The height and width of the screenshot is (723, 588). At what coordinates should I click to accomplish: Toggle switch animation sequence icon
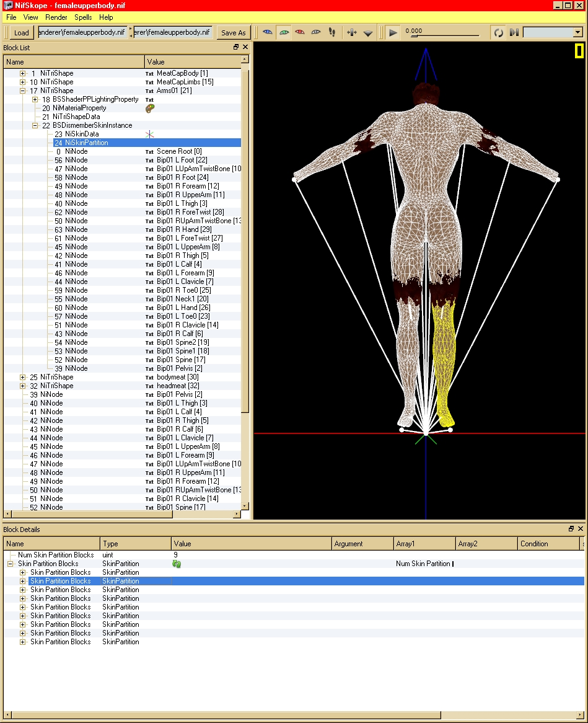click(x=514, y=32)
